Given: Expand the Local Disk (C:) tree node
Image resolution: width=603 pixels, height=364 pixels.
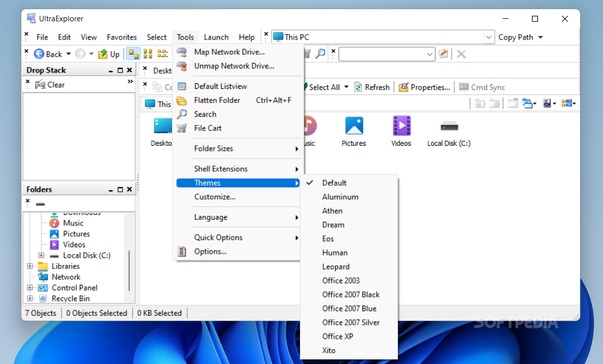Looking at the screenshot, I should coord(41,255).
